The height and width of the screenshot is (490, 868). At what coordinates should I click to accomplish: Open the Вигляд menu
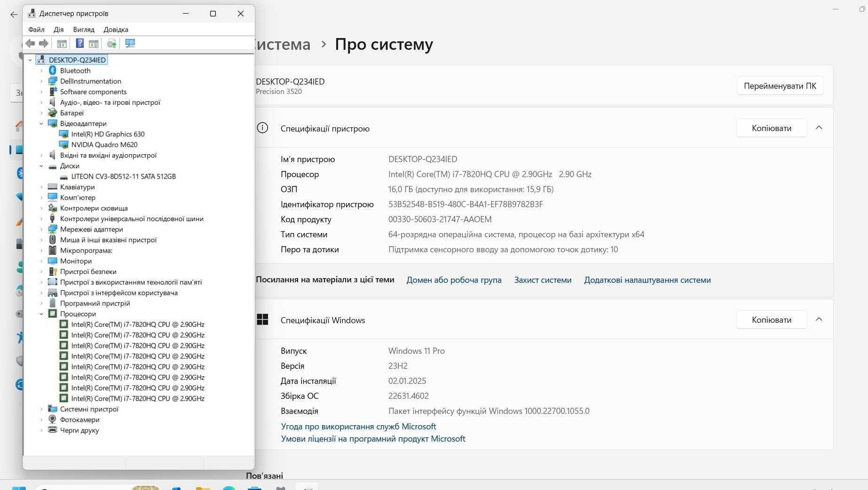(84, 29)
